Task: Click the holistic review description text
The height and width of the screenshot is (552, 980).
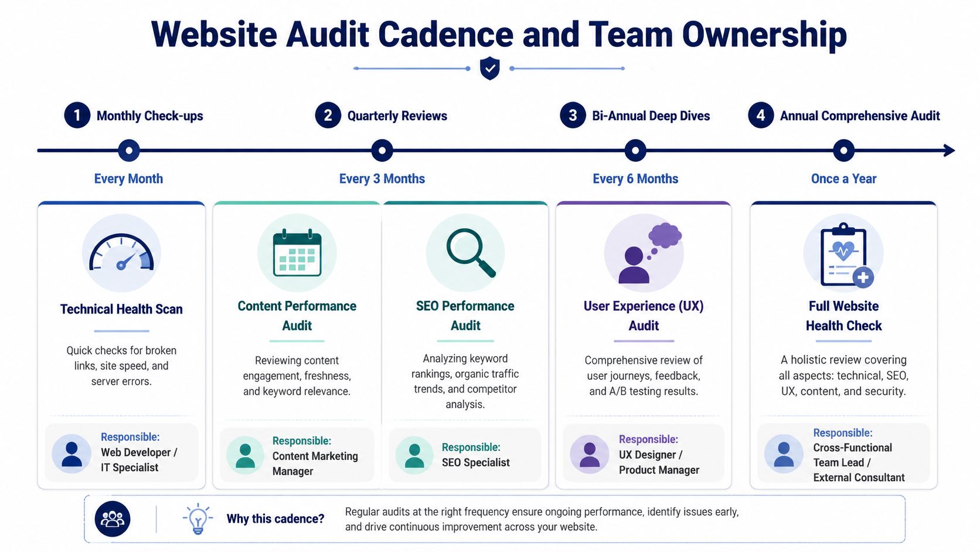Action: pyautogui.click(x=843, y=375)
